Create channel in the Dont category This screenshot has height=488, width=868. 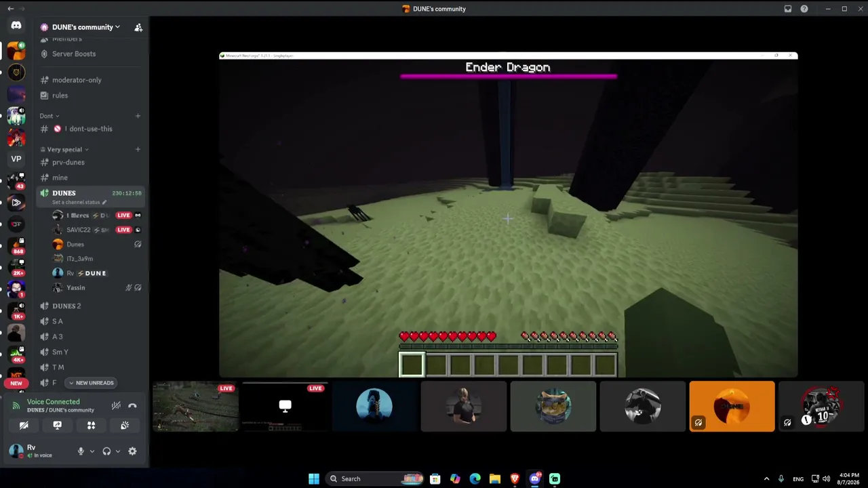click(x=138, y=116)
